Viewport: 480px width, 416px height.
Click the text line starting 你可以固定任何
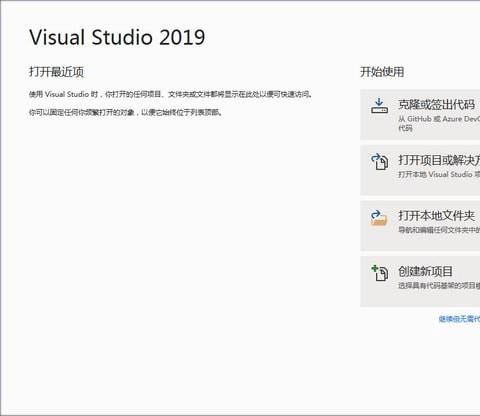coord(125,112)
